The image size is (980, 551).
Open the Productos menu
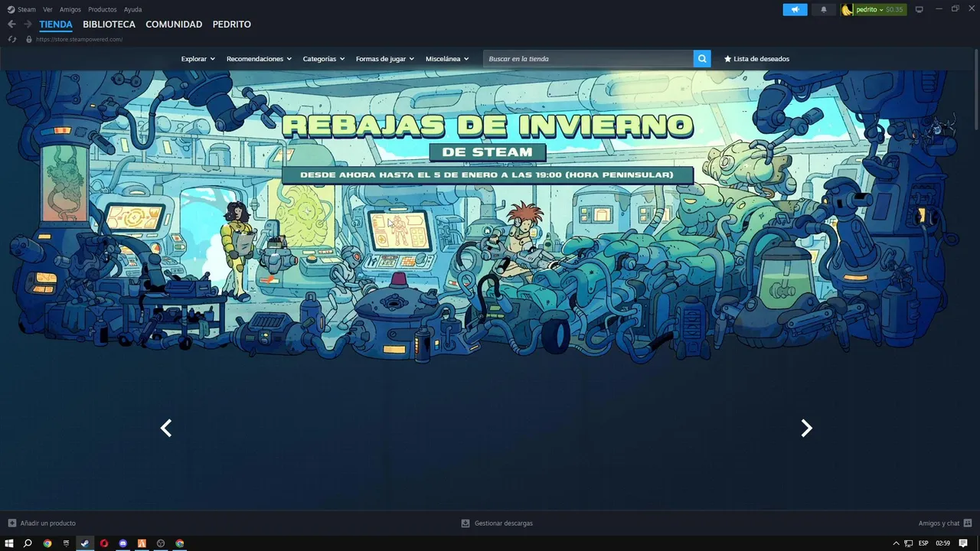[x=103, y=9]
